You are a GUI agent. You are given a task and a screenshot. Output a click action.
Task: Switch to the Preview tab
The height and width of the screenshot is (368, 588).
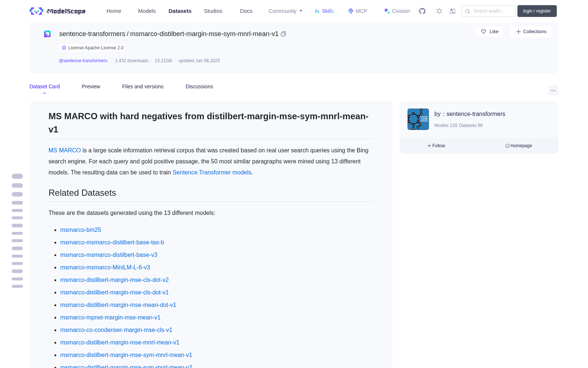91,86
